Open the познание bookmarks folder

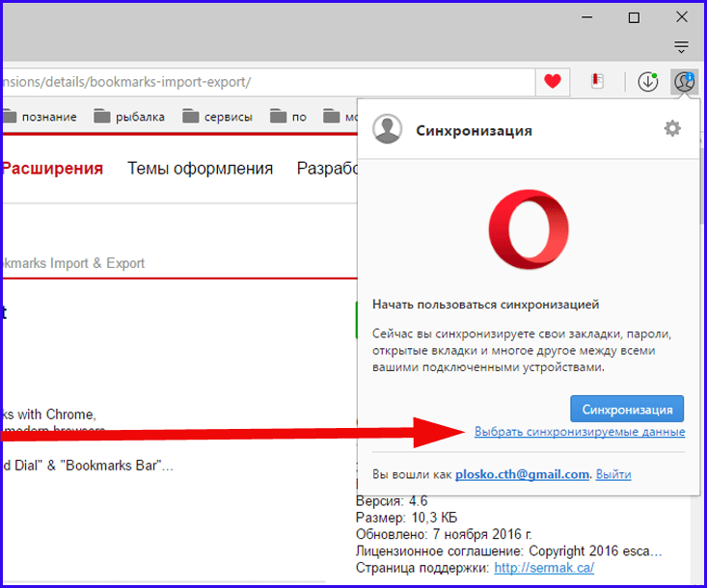pyautogui.click(x=40, y=117)
